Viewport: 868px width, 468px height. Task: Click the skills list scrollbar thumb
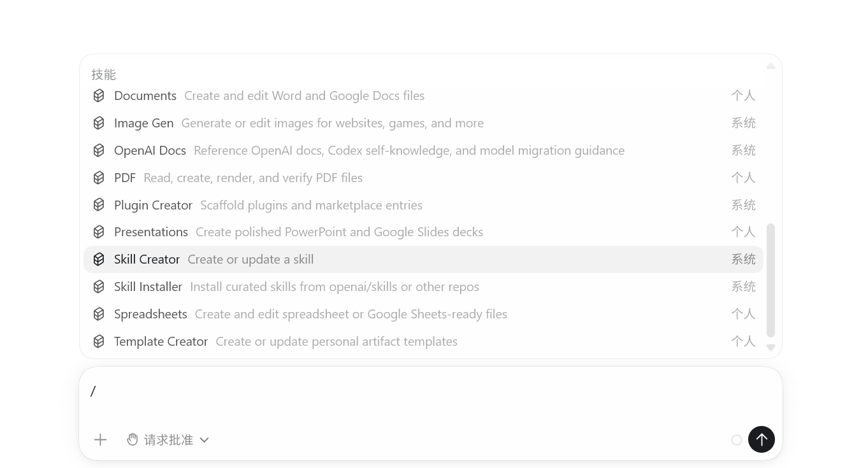coord(770,280)
